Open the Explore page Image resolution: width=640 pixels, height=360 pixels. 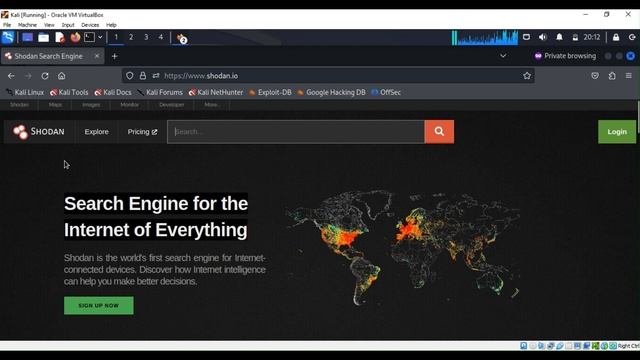pyautogui.click(x=97, y=132)
